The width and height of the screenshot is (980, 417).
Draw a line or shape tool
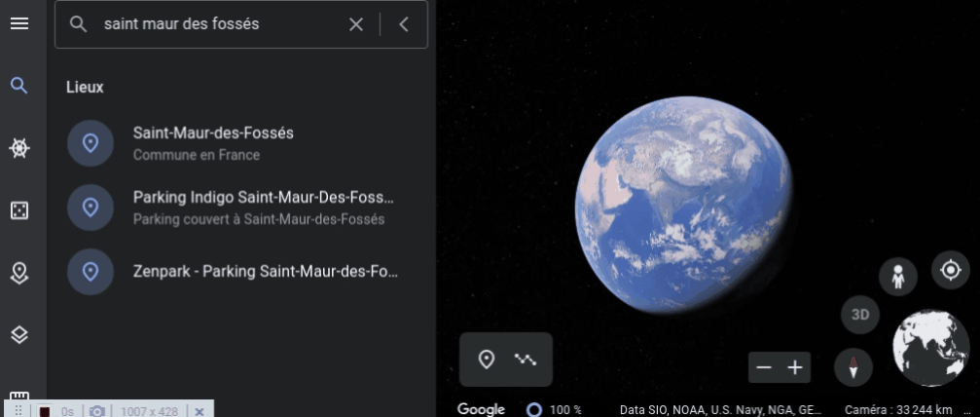526,360
